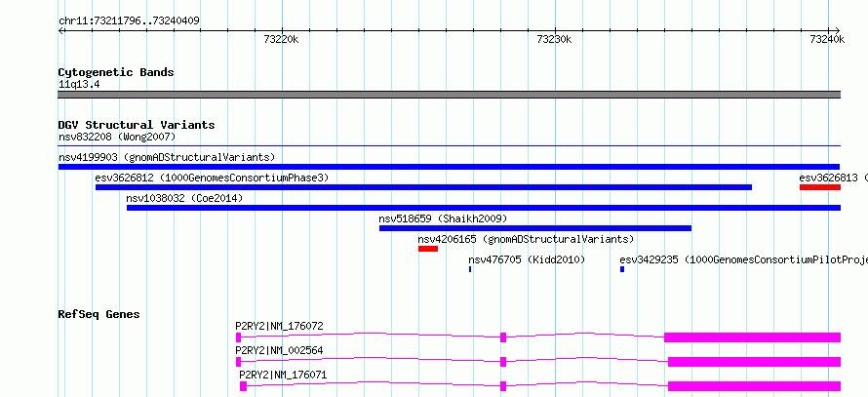Open the esv3626812 (1000GenomesConsortiumPhase3) label
The width and height of the screenshot is (868, 397).
[x=212, y=178]
